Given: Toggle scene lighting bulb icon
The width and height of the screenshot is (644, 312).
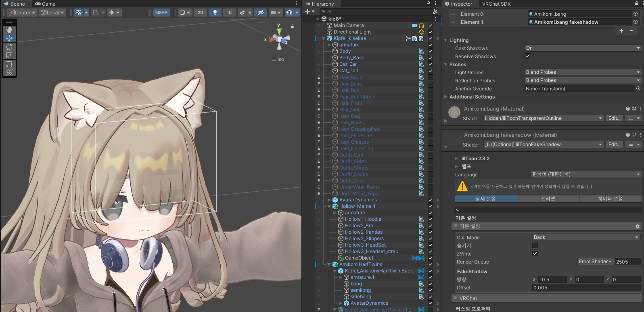Looking at the screenshot, I should (215, 13).
